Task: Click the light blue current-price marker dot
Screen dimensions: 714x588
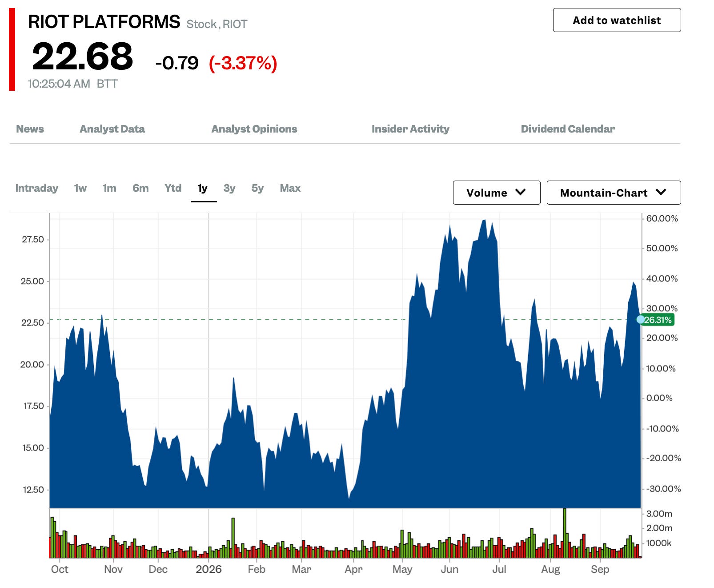Action: click(641, 319)
